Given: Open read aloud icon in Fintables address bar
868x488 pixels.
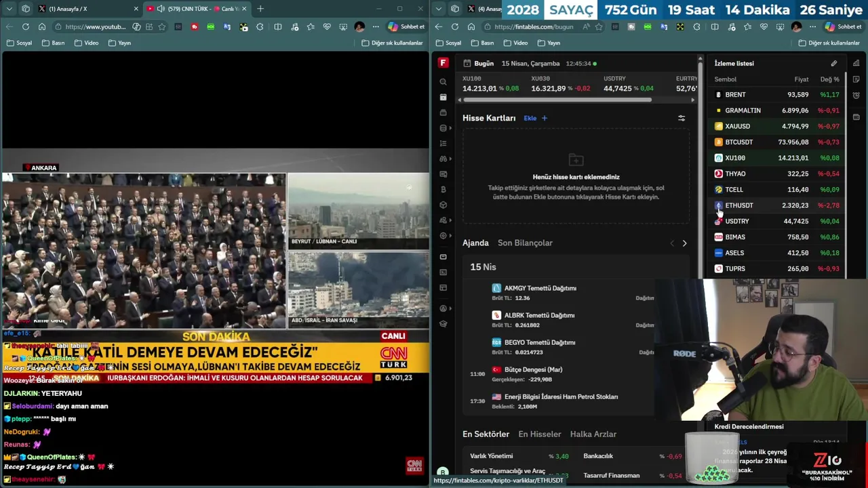Looking at the screenshot, I should click(x=586, y=26).
